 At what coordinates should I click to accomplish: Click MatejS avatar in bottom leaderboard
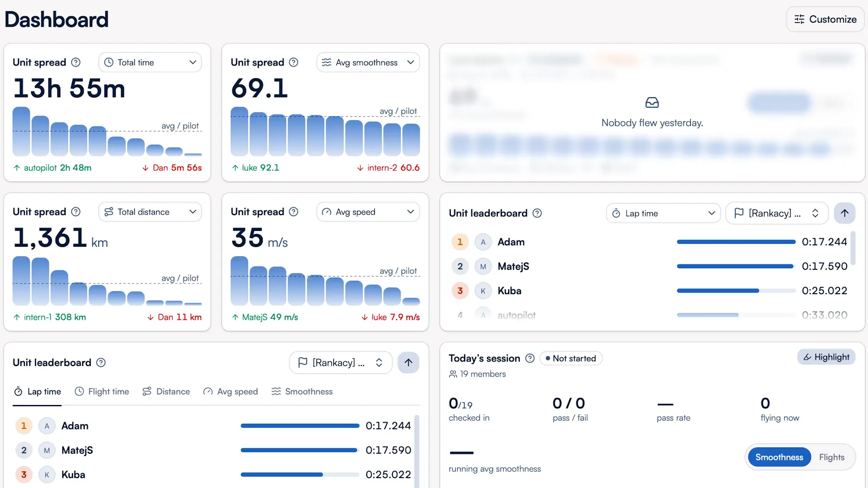47,450
